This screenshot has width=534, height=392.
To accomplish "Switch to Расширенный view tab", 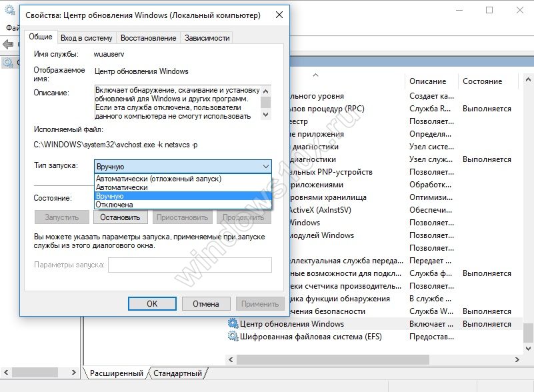I will (117, 373).
